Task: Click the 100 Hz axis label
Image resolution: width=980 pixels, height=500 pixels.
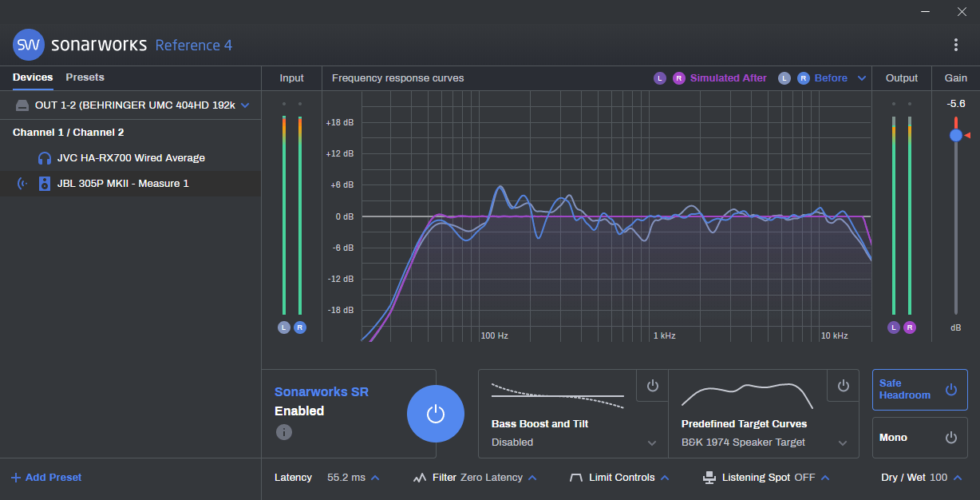Action: tap(494, 335)
